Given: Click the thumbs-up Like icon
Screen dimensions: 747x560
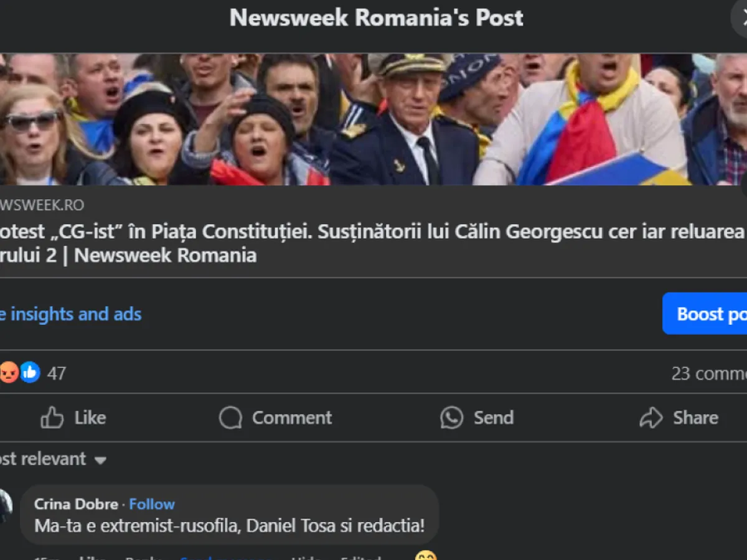Looking at the screenshot, I should pyautogui.click(x=52, y=418).
